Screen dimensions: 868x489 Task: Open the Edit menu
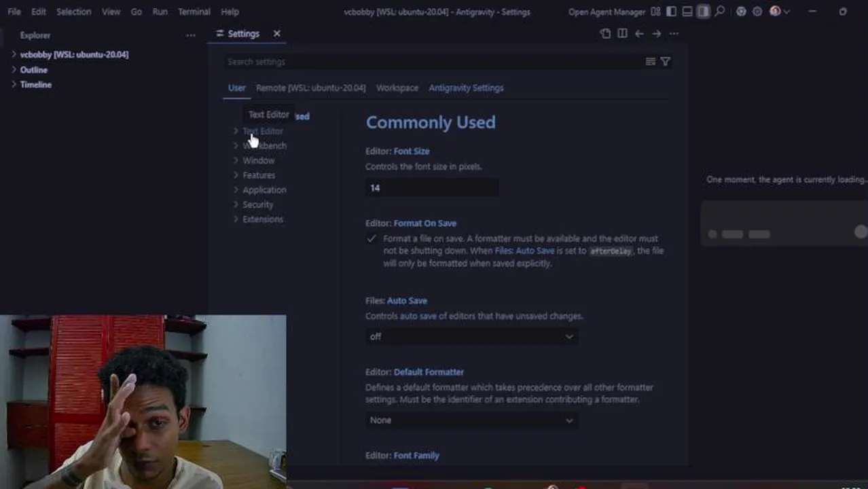point(39,12)
